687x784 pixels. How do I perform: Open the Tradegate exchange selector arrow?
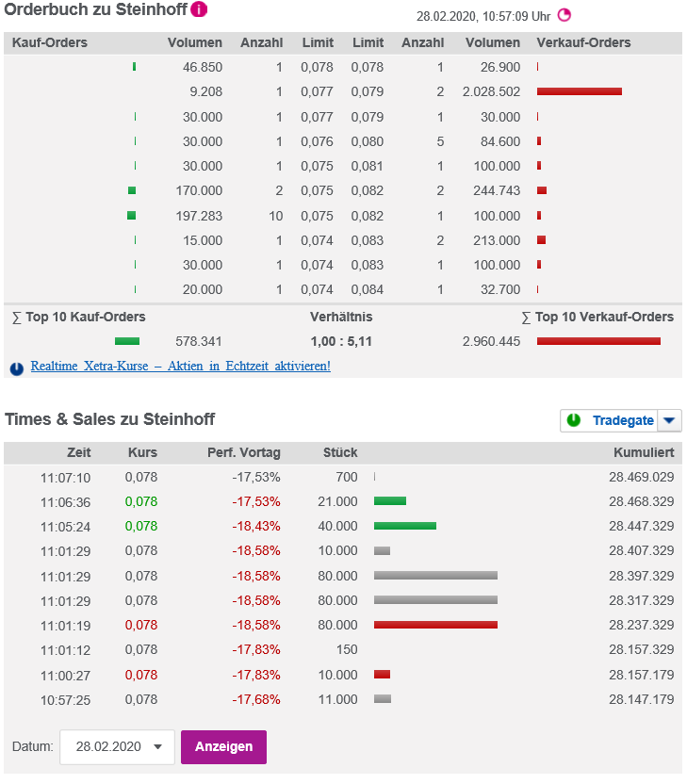click(x=669, y=420)
